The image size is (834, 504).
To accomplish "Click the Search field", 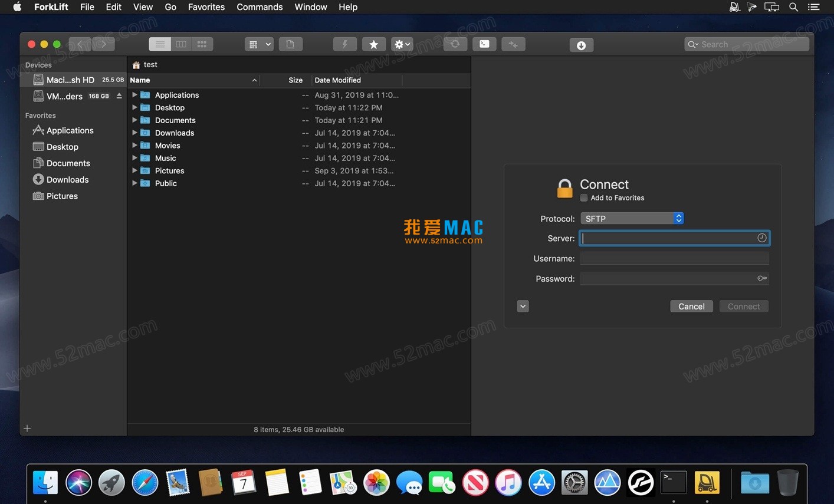I will [747, 44].
